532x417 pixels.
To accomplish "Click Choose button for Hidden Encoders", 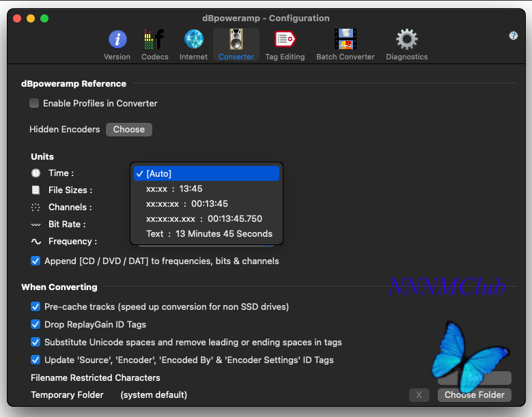I will point(129,130).
